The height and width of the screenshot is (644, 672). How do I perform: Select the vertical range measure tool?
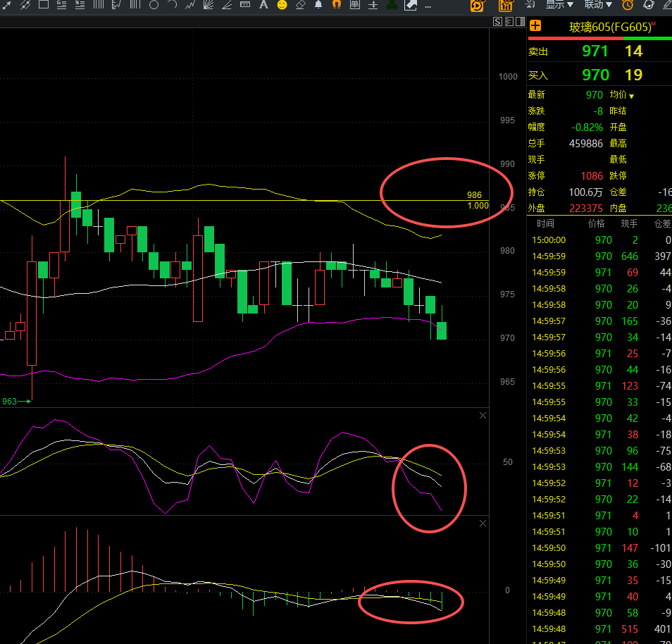point(373,5)
